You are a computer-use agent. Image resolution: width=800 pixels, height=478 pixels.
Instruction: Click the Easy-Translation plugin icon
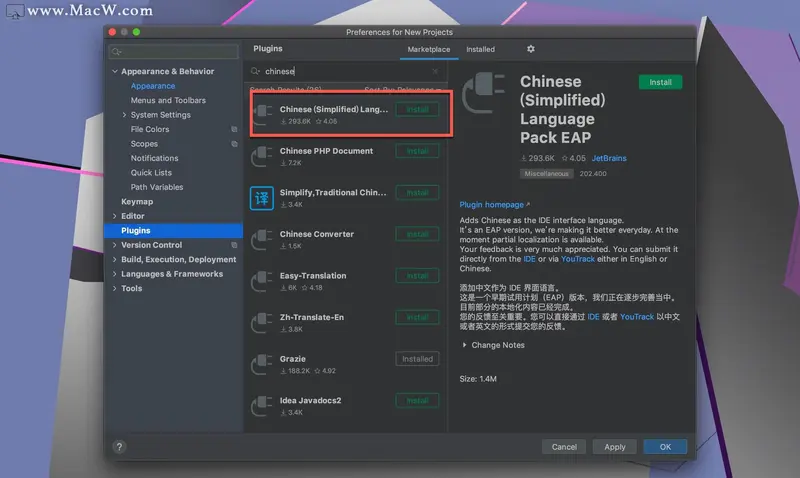[x=262, y=281]
